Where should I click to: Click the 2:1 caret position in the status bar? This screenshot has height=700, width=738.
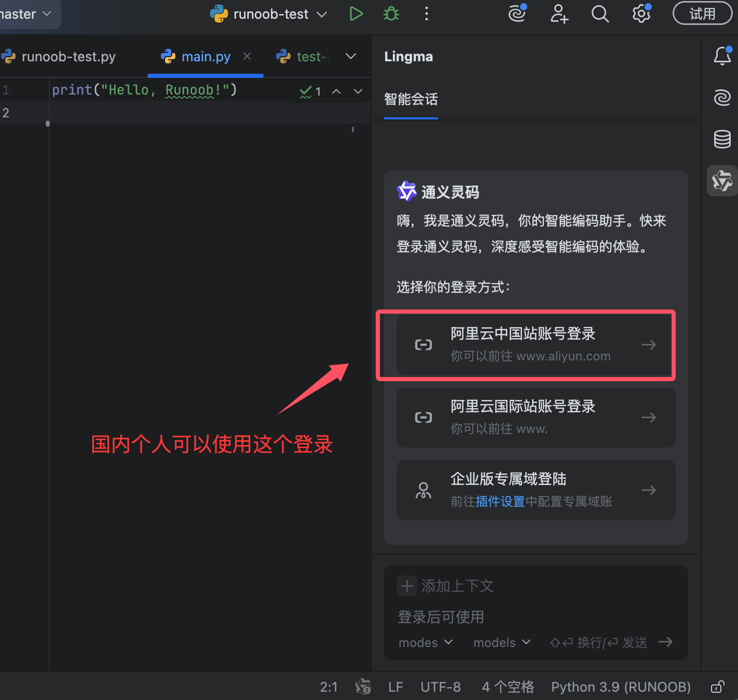(329, 687)
